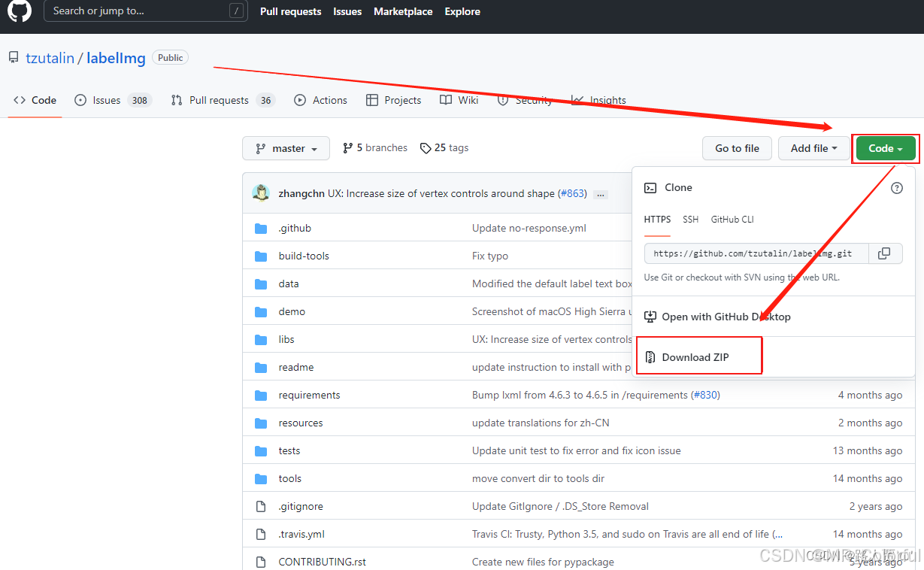Viewport: 924px width, 570px height.
Task: Click the .github folder icon
Action: pos(261,228)
